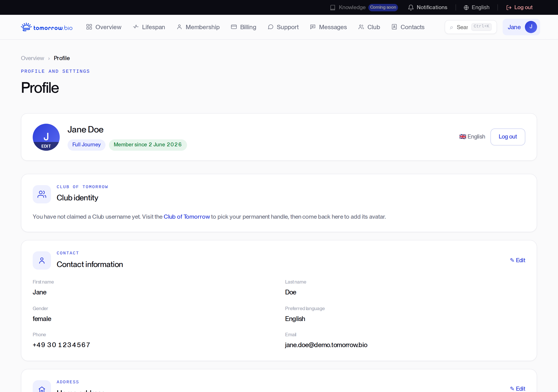Click the Ctrl+K shortcut badge

(x=481, y=27)
